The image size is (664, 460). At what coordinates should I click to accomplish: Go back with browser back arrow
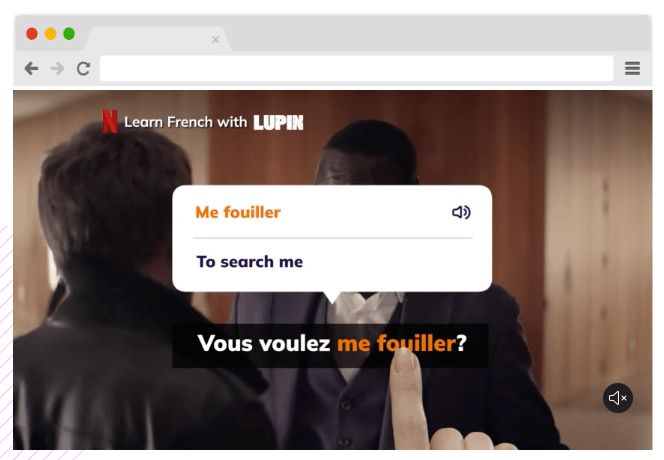[31, 68]
